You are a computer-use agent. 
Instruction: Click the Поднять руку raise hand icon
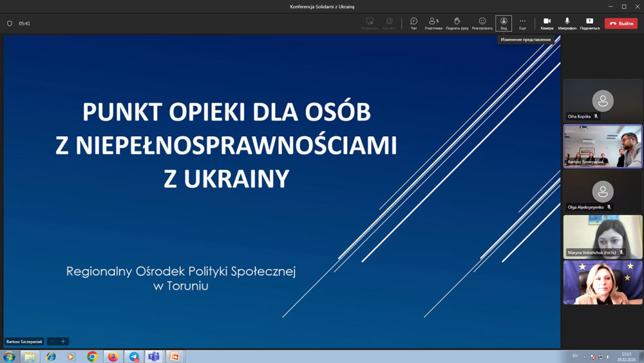coord(457,23)
